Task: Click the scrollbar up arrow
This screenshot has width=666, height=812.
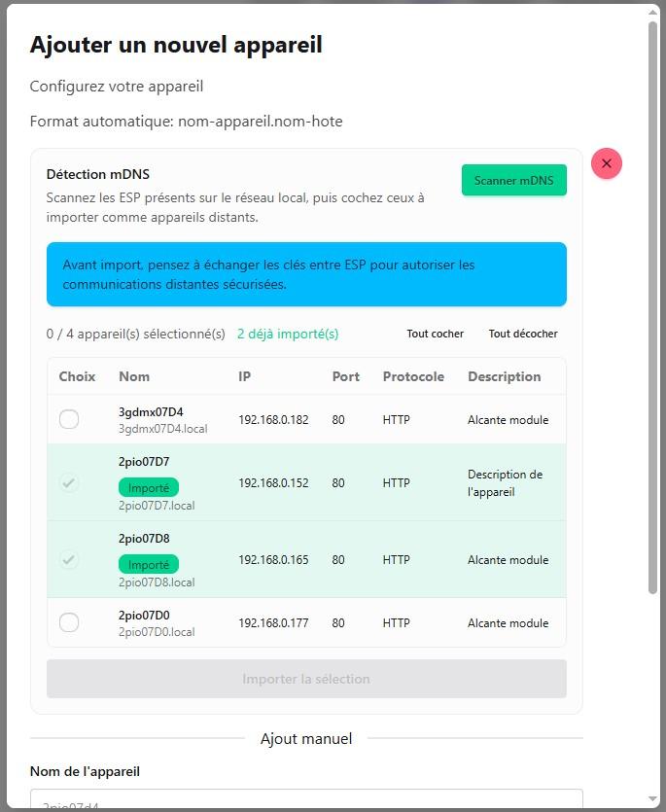Action: coord(653,12)
